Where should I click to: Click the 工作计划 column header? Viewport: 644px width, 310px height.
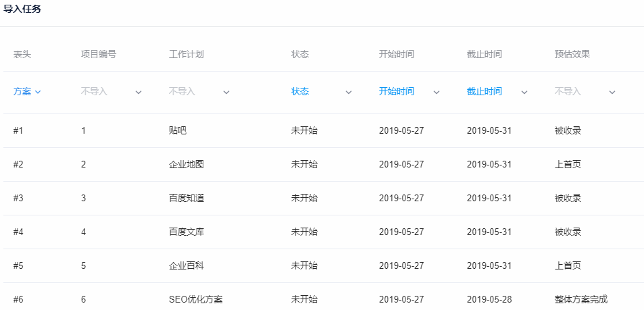(x=187, y=54)
